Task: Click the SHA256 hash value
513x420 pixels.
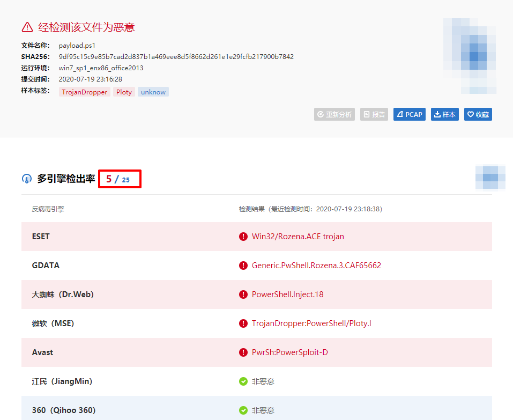Action: coord(176,57)
